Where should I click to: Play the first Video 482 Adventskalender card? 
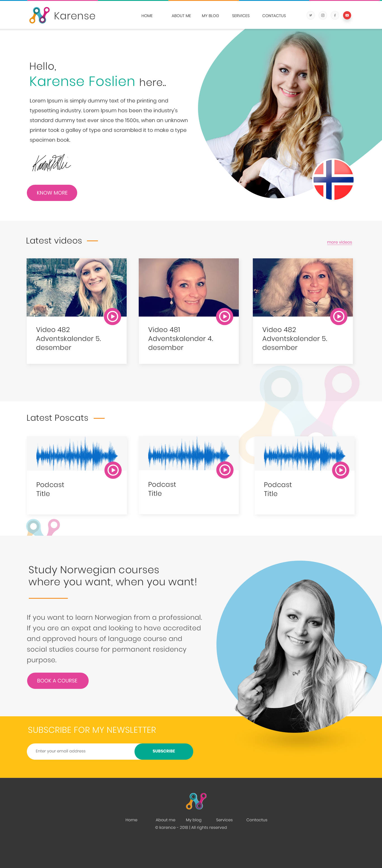click(x=112, y=316)
